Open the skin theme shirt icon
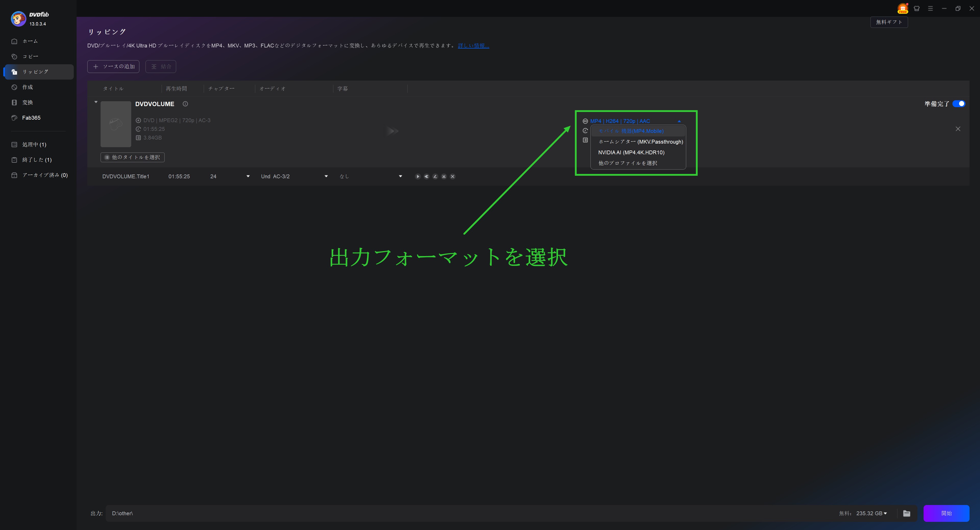Viewport: 980px width, 530px height. 916,8
